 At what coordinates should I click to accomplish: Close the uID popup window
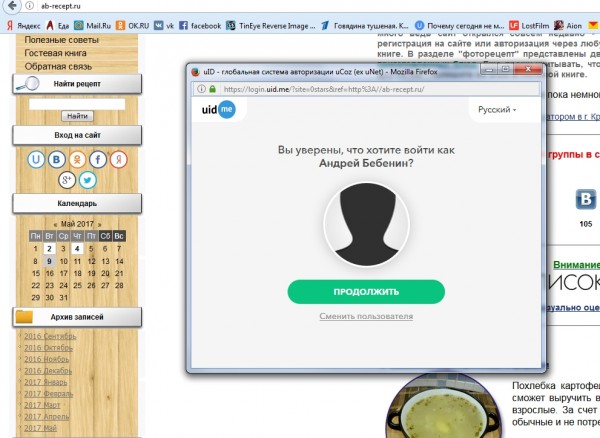528,69
